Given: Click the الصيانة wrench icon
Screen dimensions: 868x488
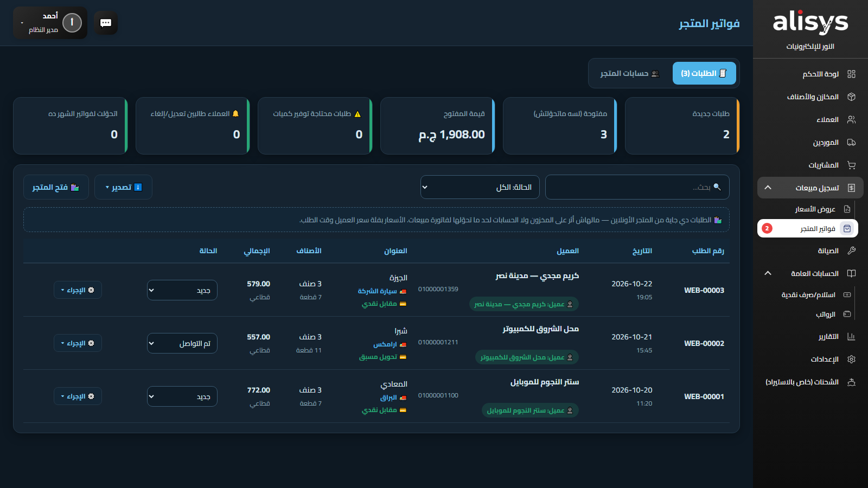Looking at the screenshot, I should click(851, 251).
